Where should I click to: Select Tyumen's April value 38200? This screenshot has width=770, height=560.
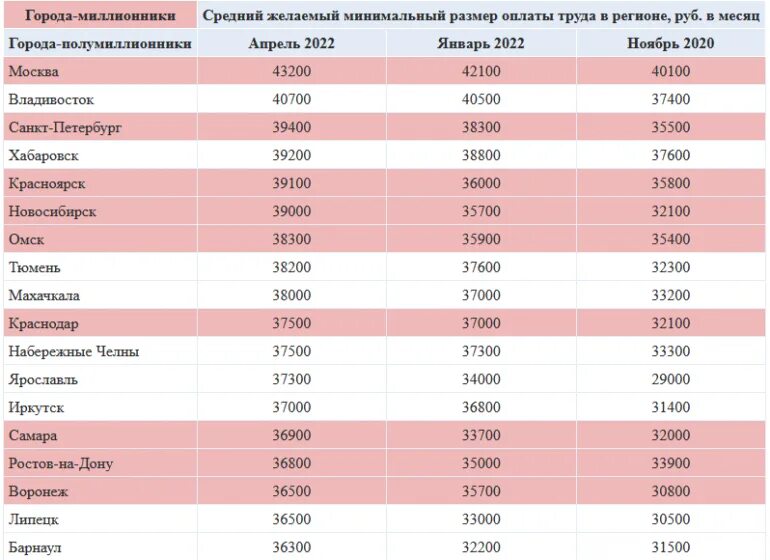click(x=292, y=267)
